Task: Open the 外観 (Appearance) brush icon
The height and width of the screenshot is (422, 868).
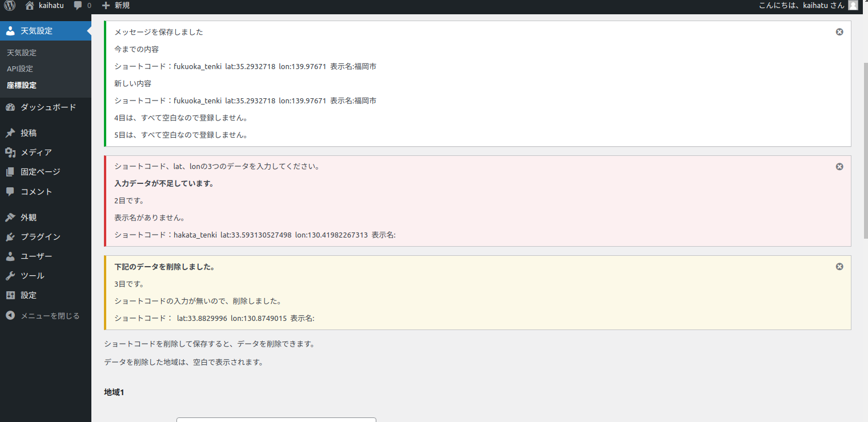Action: click(x=10, y=217)
